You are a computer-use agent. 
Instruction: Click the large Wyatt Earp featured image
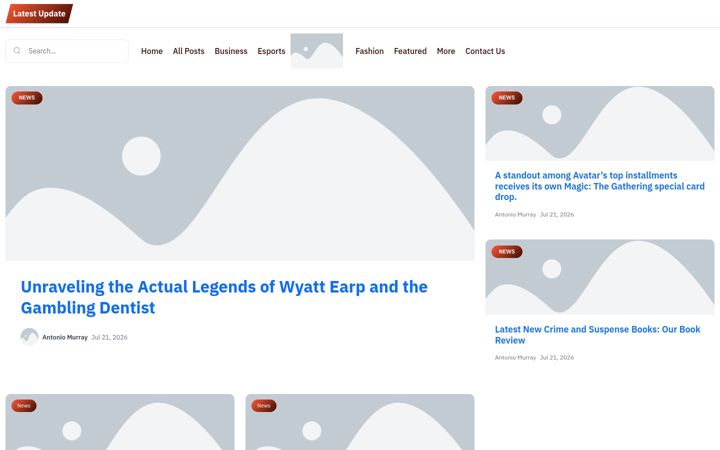click(x=240, y=174)
